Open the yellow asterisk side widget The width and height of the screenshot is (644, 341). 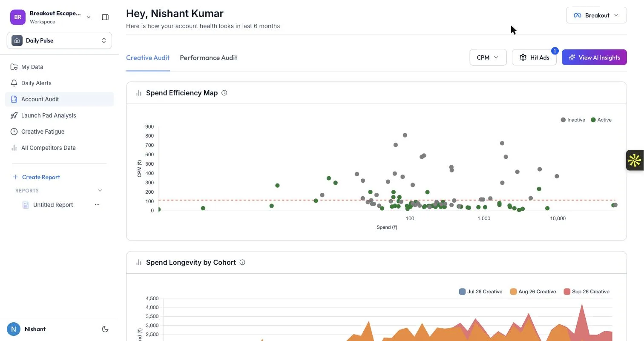[x=635, y=160]
